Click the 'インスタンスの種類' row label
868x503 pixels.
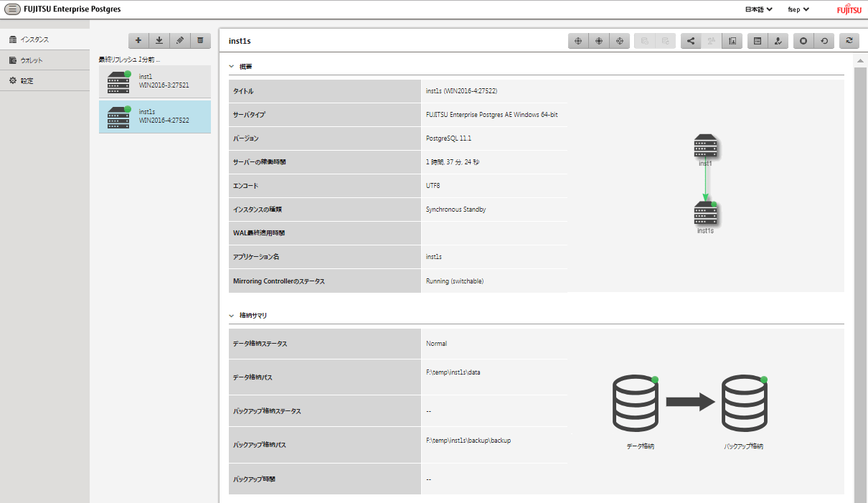pos(258,209)
